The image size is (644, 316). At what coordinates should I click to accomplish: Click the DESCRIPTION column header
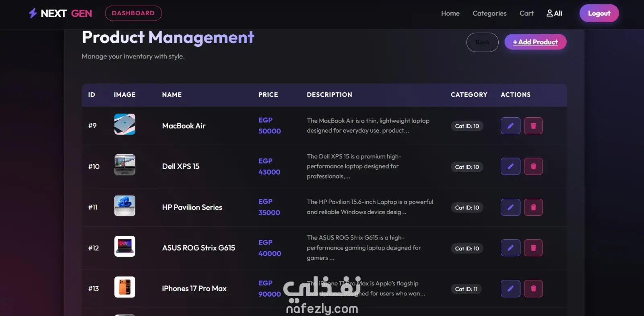coord(329,95)
